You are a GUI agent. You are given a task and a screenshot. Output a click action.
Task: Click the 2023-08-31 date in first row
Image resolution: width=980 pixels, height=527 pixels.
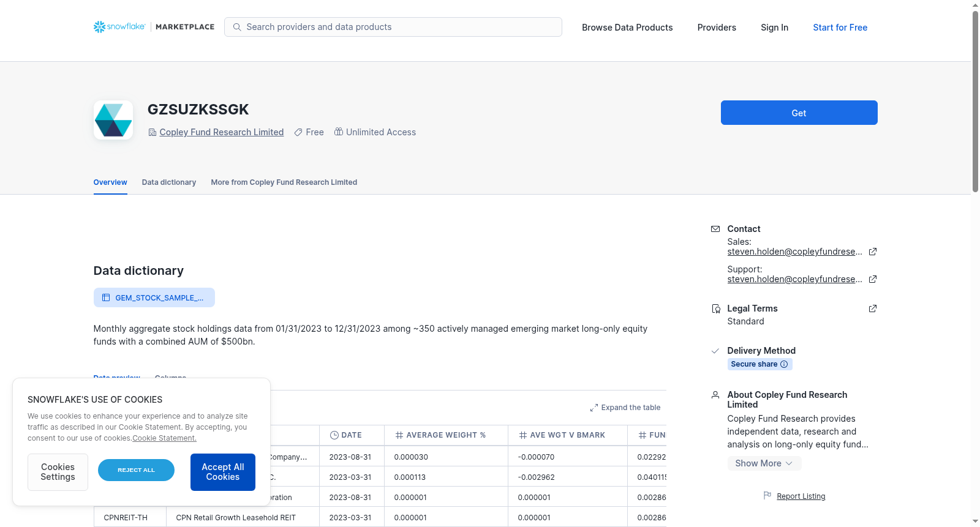point(350,457)
